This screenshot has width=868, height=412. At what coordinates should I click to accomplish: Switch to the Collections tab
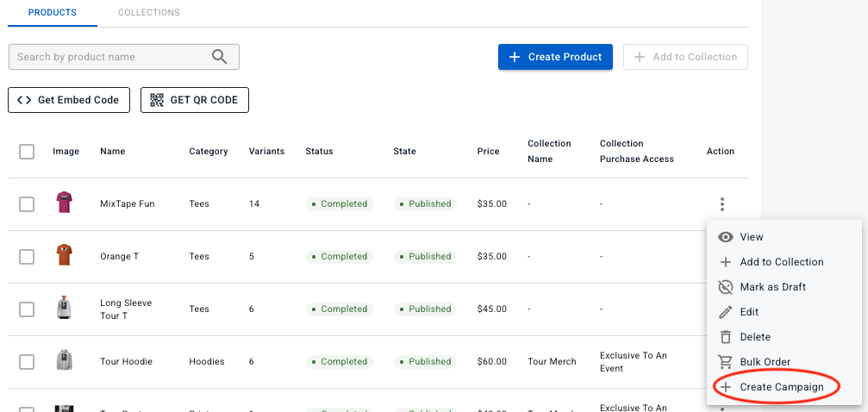148,13
